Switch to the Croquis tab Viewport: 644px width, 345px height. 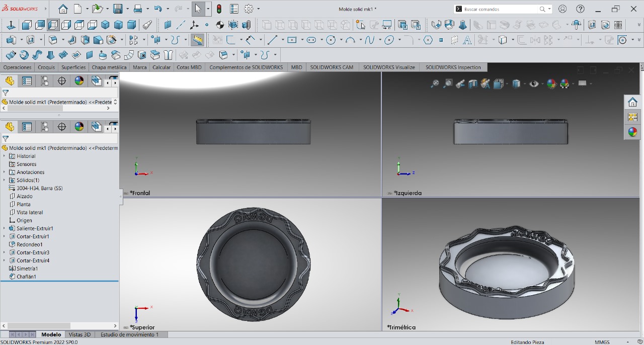[46, 67]
